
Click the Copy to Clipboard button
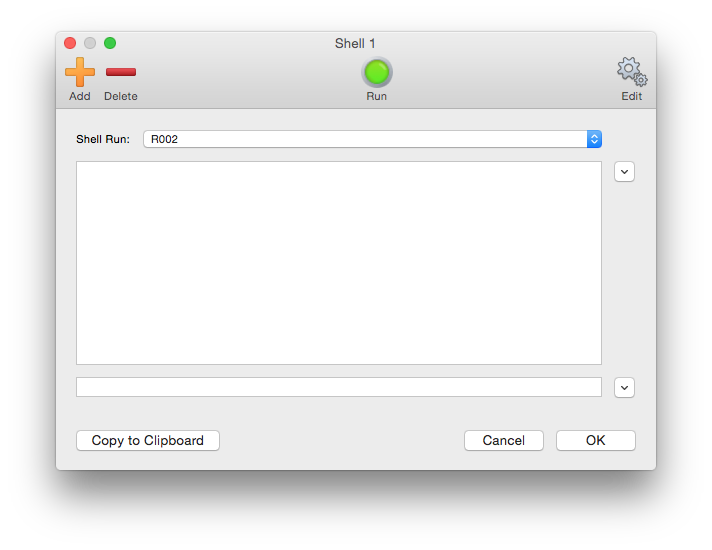click(x=148, y=440)
